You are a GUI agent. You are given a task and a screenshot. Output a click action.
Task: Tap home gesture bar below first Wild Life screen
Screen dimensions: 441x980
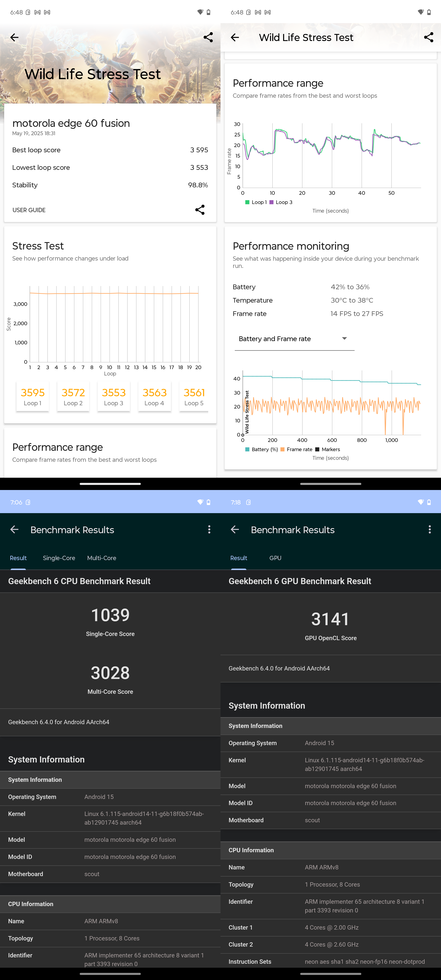tap(110, 484)
